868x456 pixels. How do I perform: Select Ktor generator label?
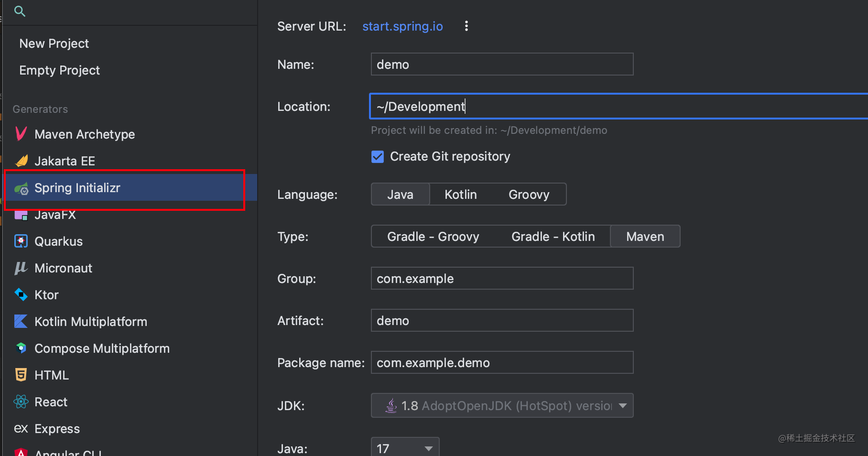click(x=46, y=295)
